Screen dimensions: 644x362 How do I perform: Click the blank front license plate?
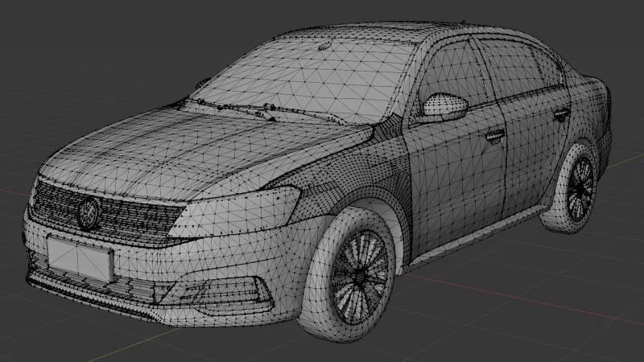80,259
